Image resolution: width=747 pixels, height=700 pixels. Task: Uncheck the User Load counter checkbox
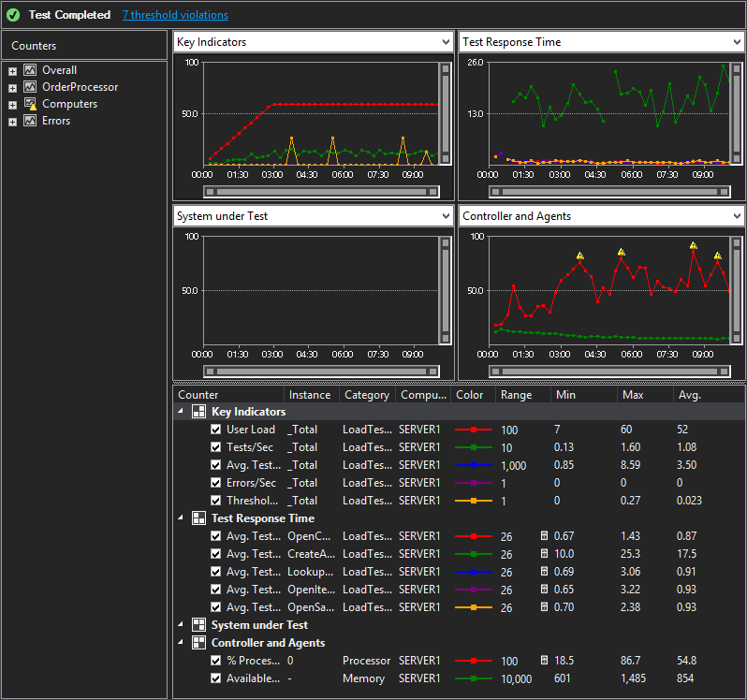(x=216, y=430)
